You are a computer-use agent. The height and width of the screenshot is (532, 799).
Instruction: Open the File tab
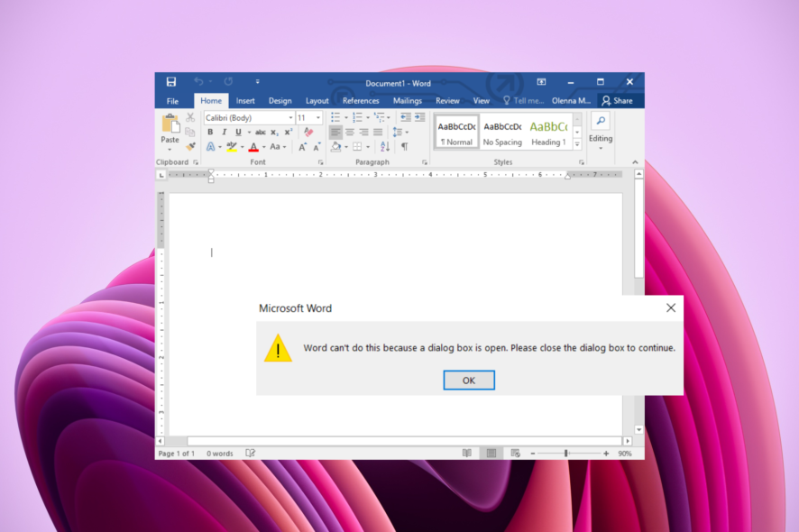[173, 101]
